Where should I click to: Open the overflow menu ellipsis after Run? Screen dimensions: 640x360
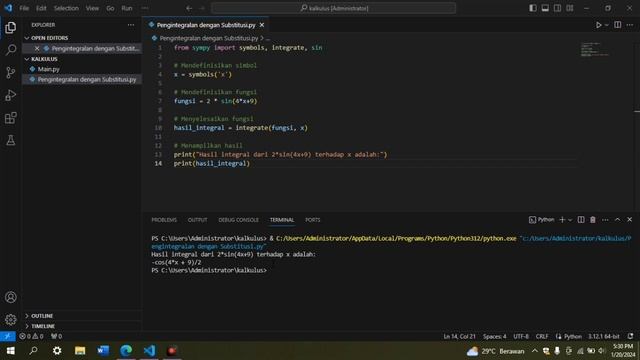point(145,8)
